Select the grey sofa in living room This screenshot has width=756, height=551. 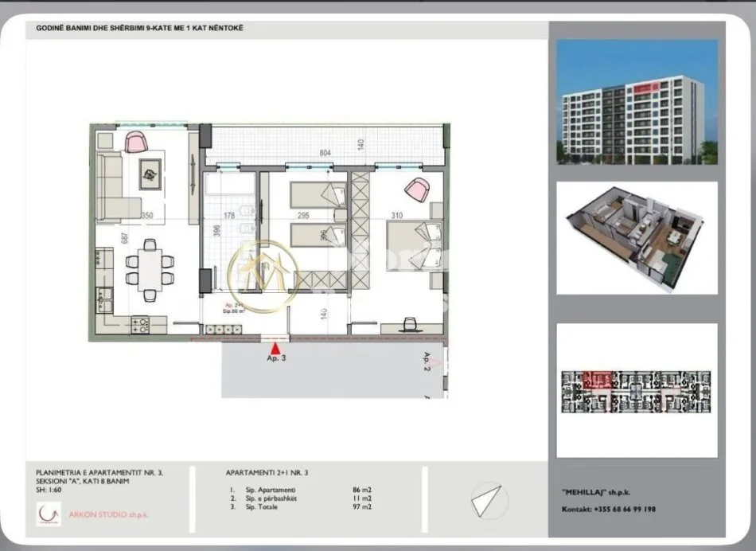click(x=111, y=186)
